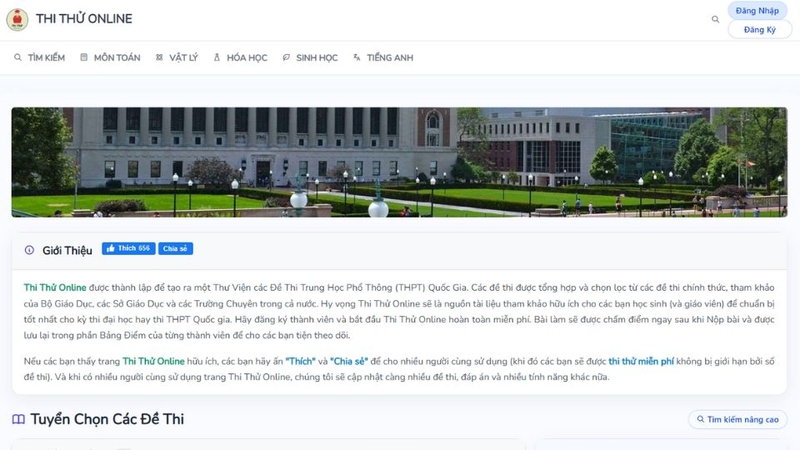Screen dimensions: 800x450
Task: Click the "Thích" link in the text
Action: 301,361
